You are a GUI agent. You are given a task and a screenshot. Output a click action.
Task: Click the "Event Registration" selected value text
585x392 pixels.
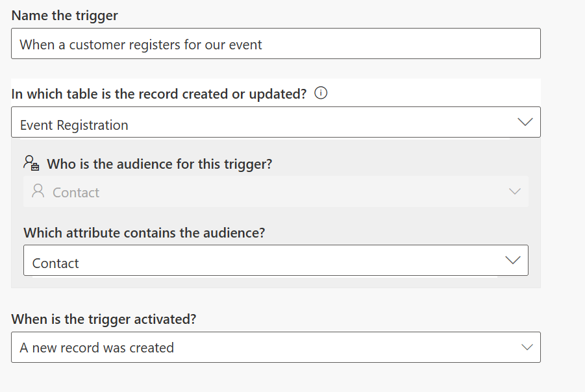tap(74, 125)
